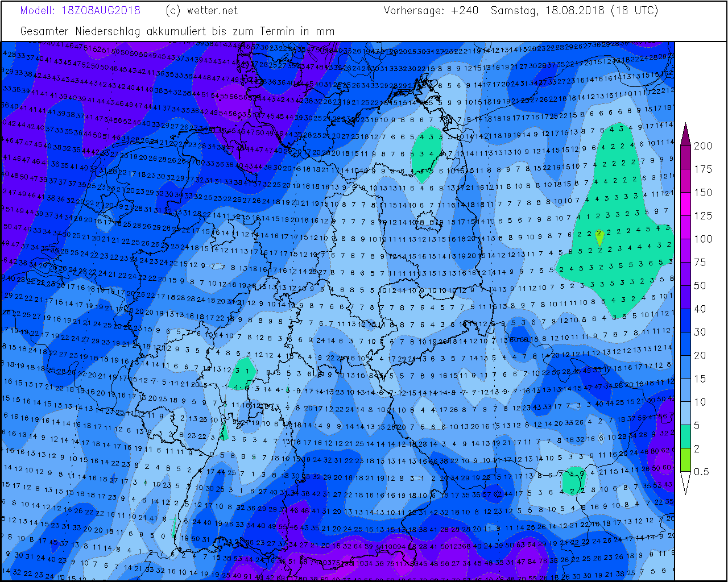The height and width of the screenshot is (582, 728).
Task: Click the legend scale label 150
Action: pyautogui.click(x=704, y=193)
